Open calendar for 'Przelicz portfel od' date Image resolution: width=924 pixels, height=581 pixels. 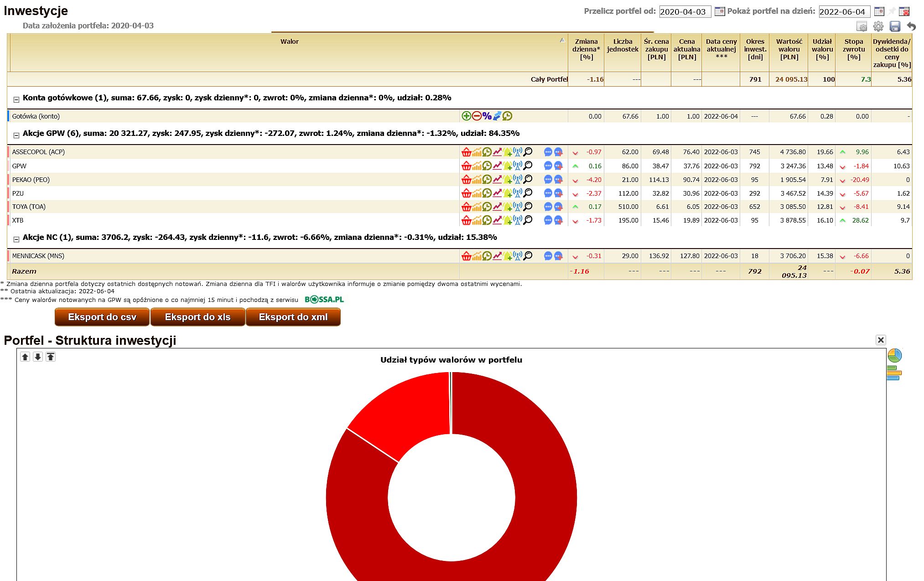coord(719,11)
